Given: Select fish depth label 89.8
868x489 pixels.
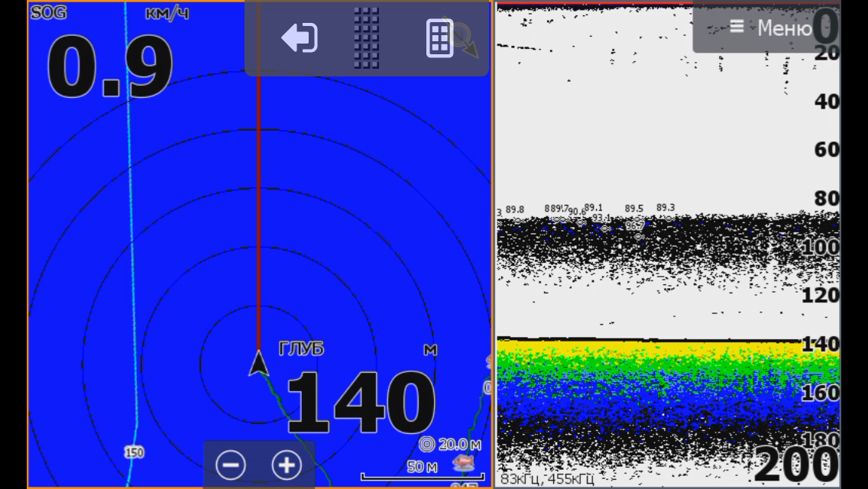Looking at the screenshot, I should (x=515, y=209).
